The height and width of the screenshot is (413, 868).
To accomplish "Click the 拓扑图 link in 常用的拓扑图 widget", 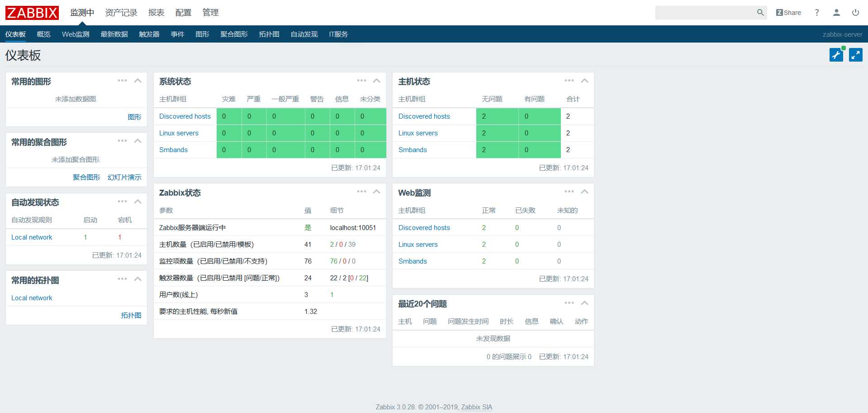I will click(131, 315).
